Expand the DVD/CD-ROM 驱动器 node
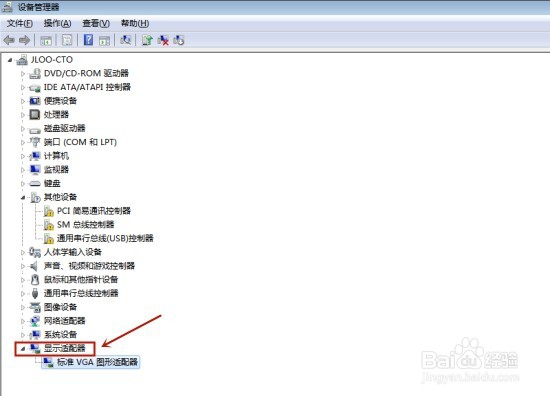The width and height of the screenshot is (550, 396). 23,74
